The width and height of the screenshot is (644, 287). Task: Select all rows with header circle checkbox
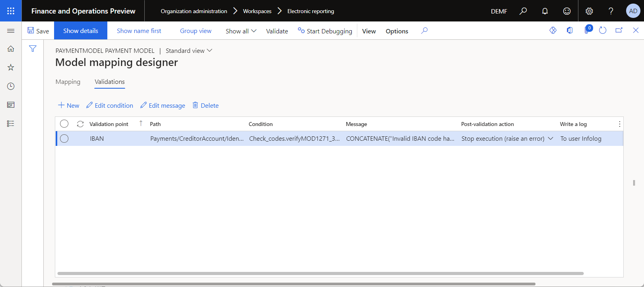coord(64,124)
